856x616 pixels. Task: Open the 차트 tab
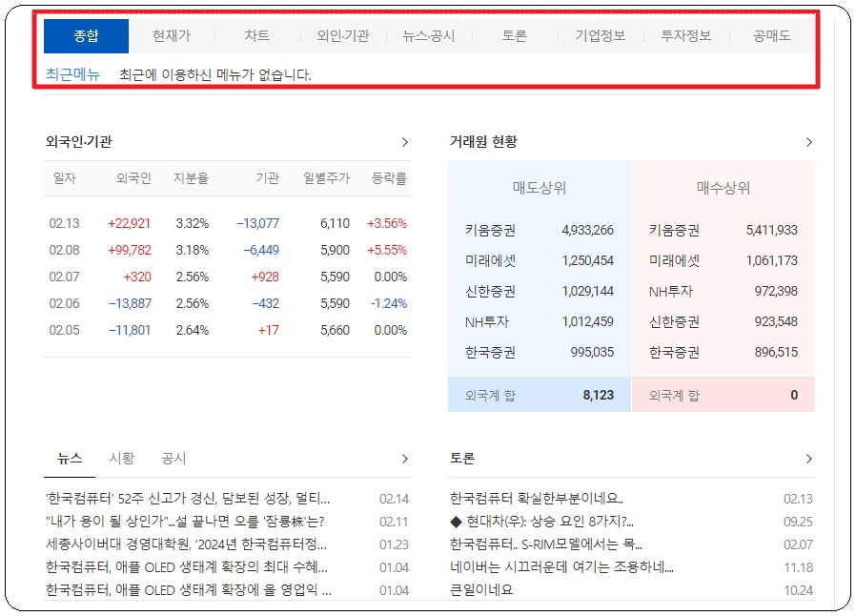[x=257, y=36]
